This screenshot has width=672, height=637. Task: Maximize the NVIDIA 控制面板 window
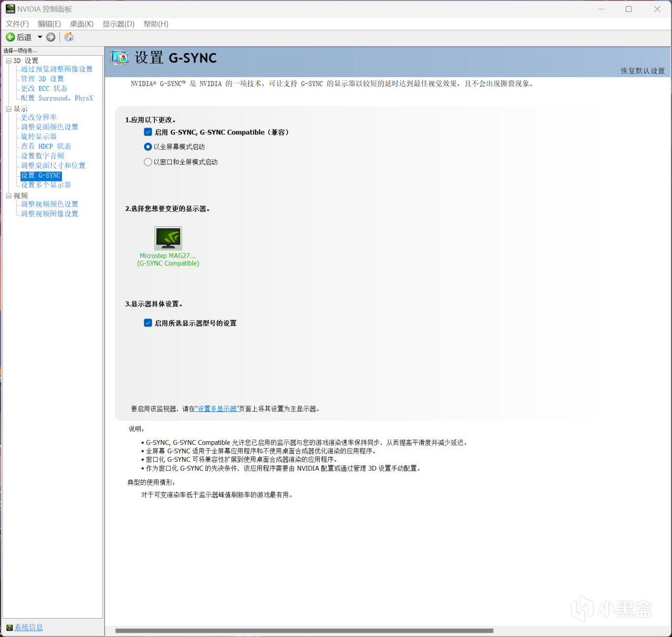click(629, 9)
